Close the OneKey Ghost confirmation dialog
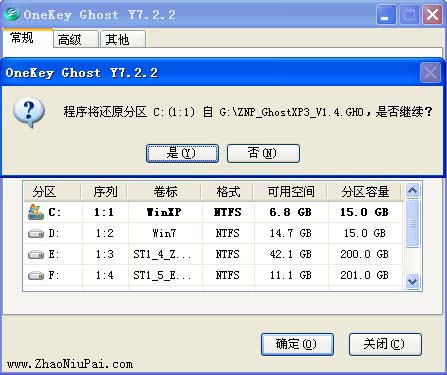 point(430,72)
